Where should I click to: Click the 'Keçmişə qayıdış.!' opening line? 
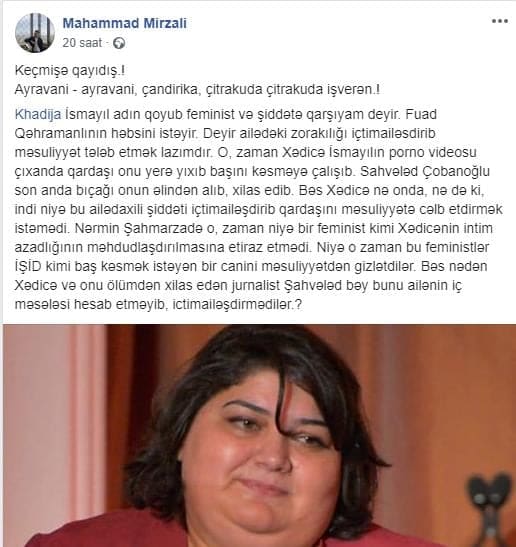[70, 70]
